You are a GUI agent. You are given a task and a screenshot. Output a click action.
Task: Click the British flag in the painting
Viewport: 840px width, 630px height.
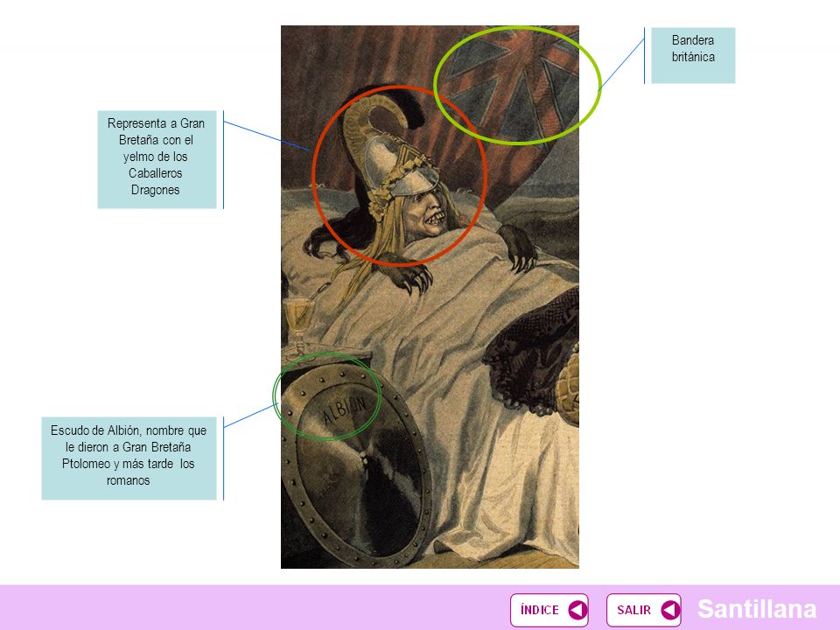pyautogui.click(x=517, y=85)
